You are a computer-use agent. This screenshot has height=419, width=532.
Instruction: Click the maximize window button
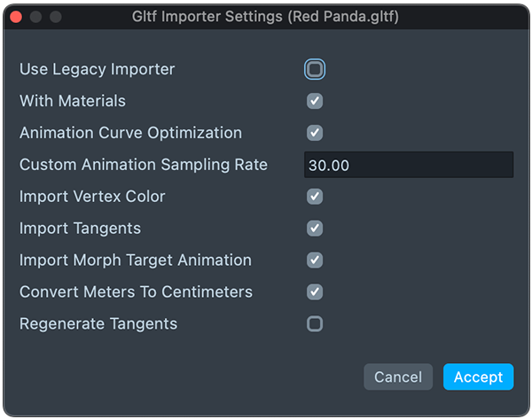56,17
